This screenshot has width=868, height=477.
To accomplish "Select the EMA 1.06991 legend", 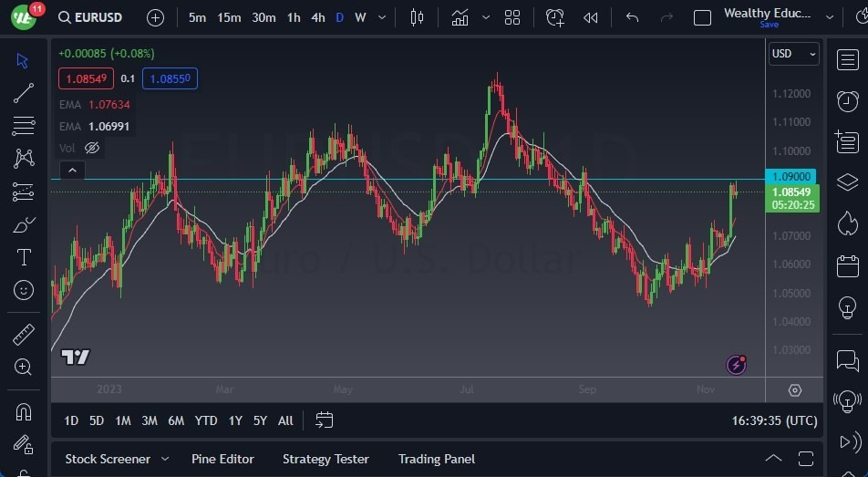I will tap(94, 126).
